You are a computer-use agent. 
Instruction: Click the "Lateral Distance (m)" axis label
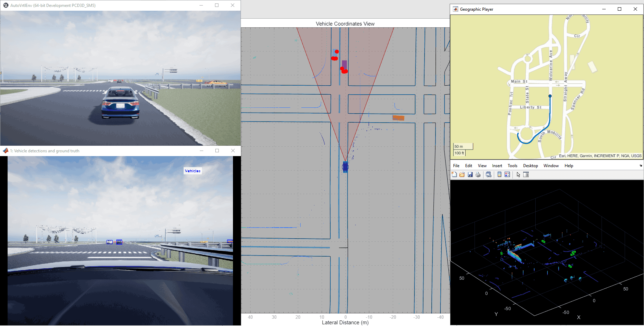345,323
